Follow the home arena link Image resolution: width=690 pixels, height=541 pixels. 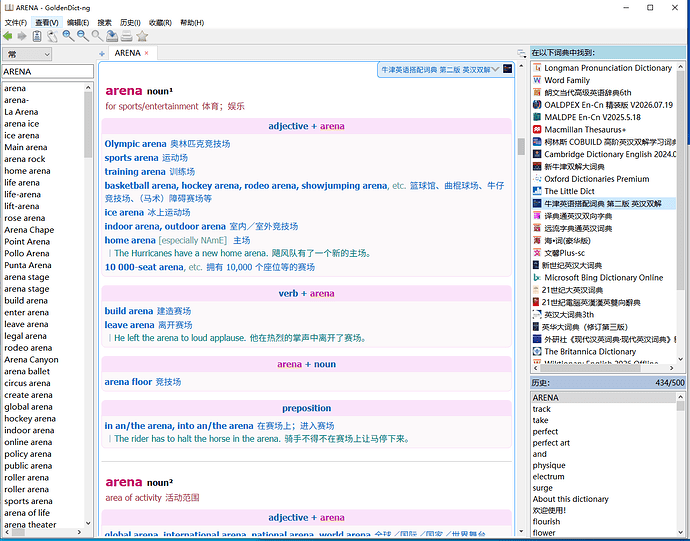(x=130, y=240)
